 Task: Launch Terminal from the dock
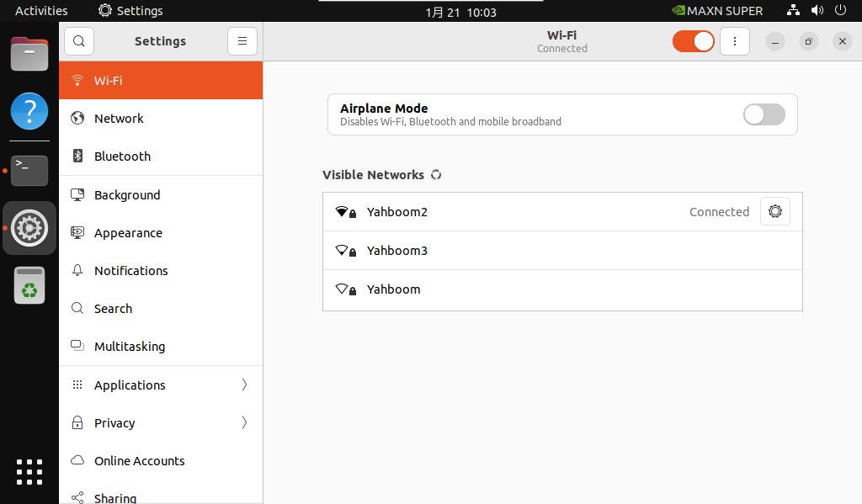click(29, 170)
